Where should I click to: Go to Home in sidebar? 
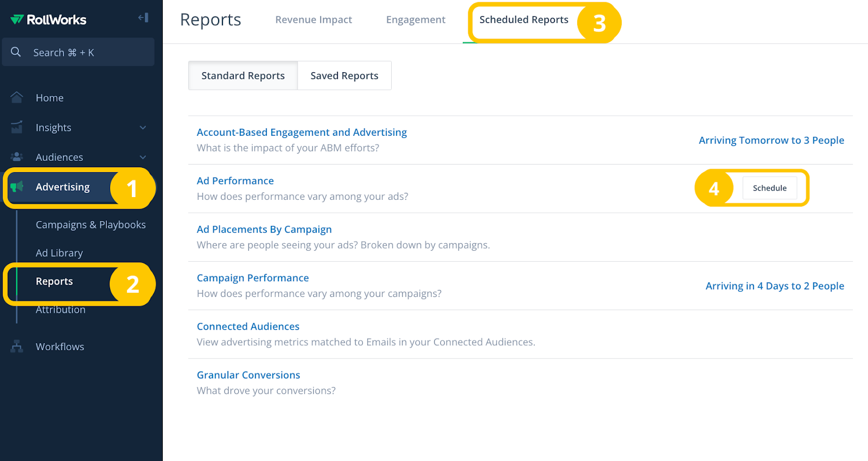[49, 98]
